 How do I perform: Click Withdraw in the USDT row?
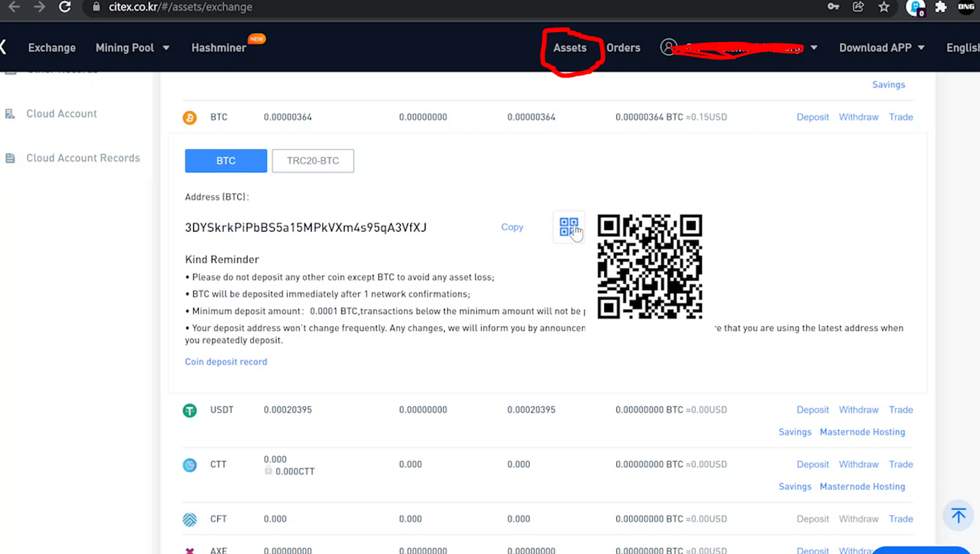point(859,410)
